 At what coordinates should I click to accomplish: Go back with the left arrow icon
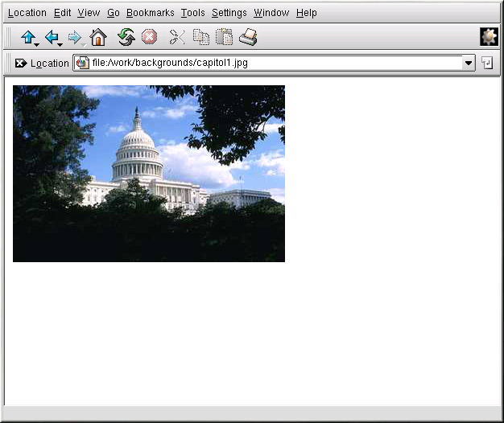coord(52,36)
